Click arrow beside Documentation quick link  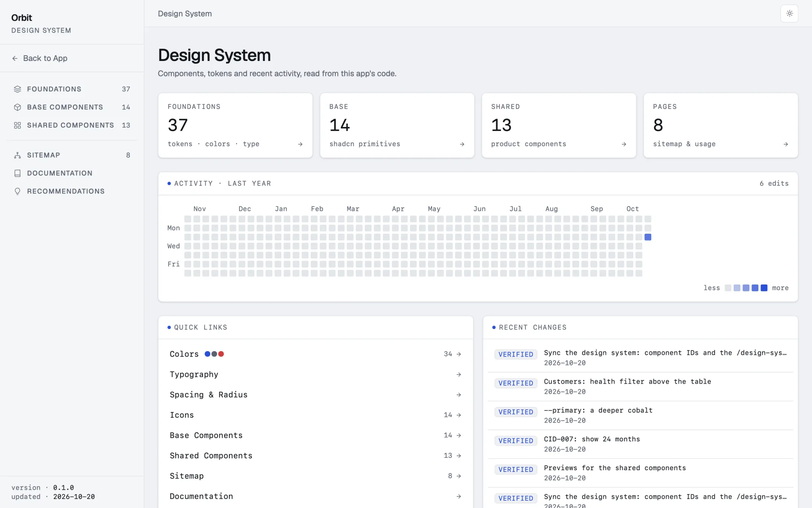point(459,496)
